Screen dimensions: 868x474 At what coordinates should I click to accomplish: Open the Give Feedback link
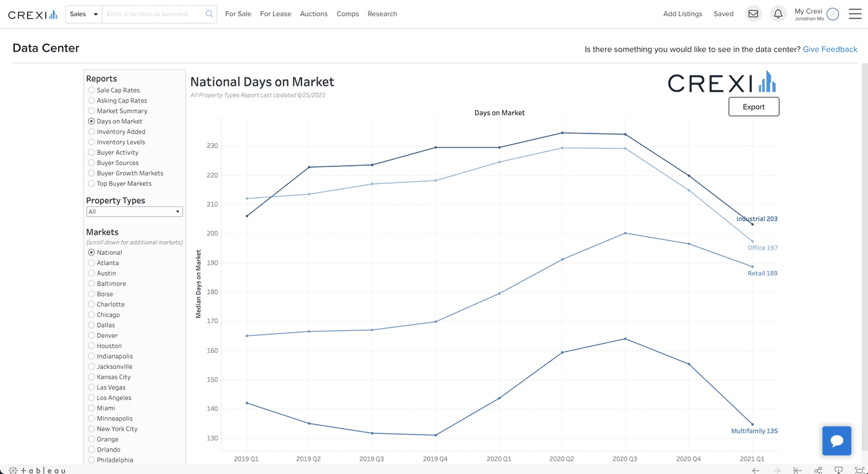click(830, 49)
